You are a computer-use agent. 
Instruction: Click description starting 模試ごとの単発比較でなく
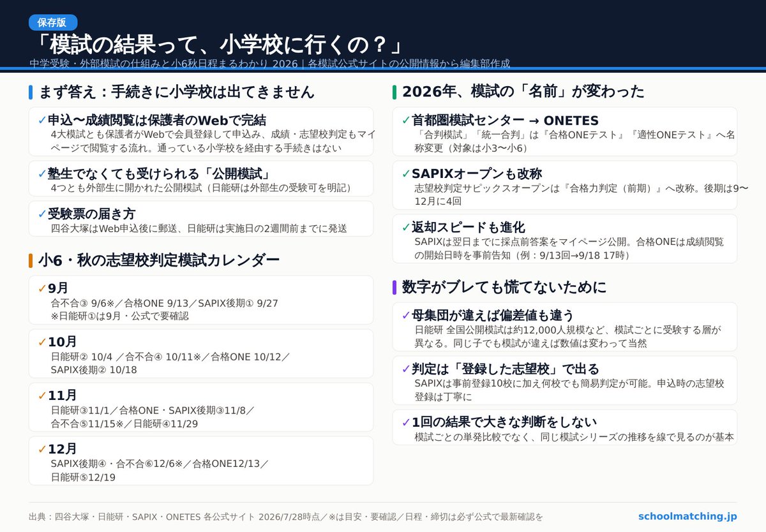(x=574, y=438)
